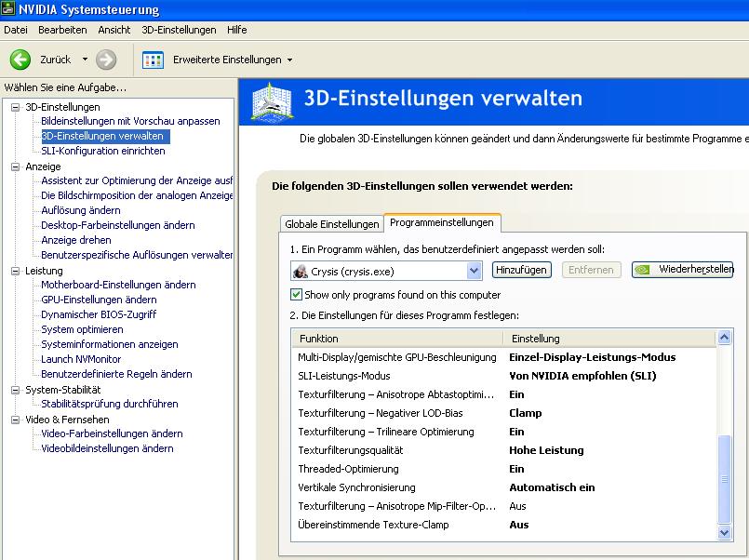The width and height of the screenshot is (749, 560).
Task: Select the Multi-Display/gemischte GPU-Beschleunigung row
Action: click(x=504, y=357)
